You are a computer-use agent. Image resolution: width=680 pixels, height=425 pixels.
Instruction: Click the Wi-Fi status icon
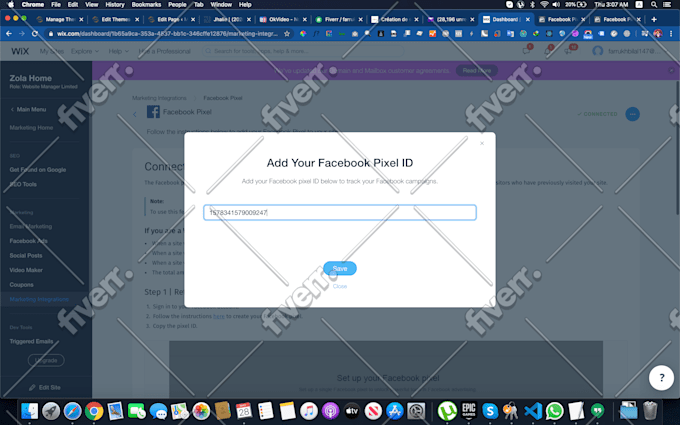[x=544, y=4]
